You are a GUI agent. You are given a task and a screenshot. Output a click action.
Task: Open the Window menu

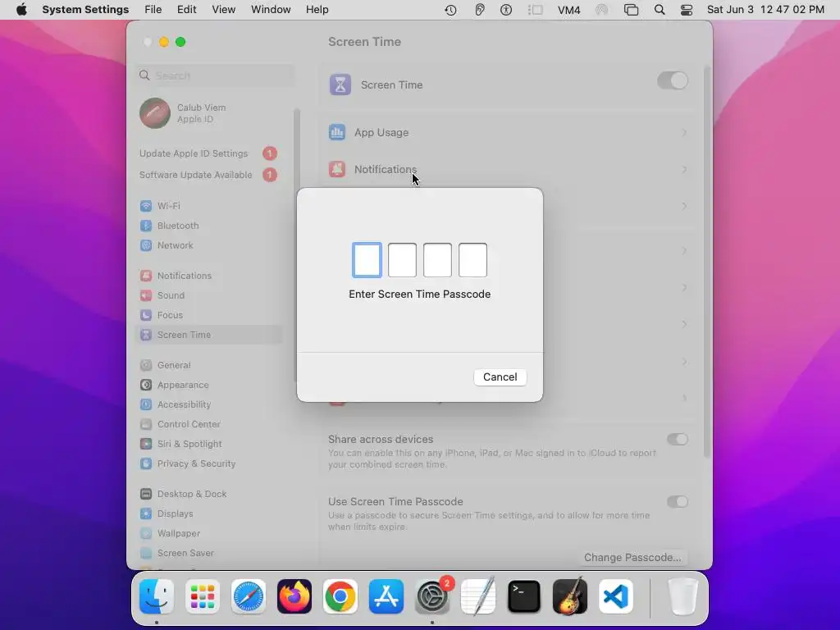271,10
